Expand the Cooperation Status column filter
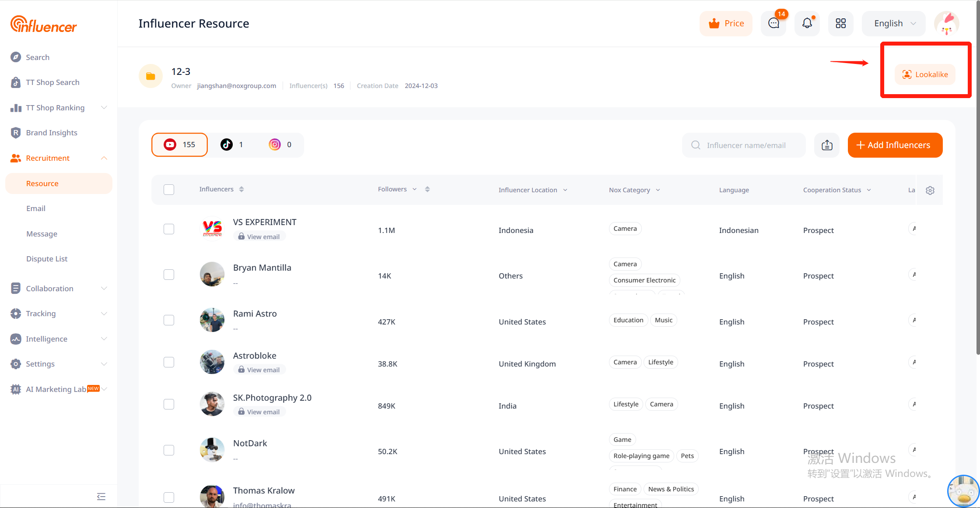Image resolution: width=980 pixels, height=508 pixels. pos(869,190)
